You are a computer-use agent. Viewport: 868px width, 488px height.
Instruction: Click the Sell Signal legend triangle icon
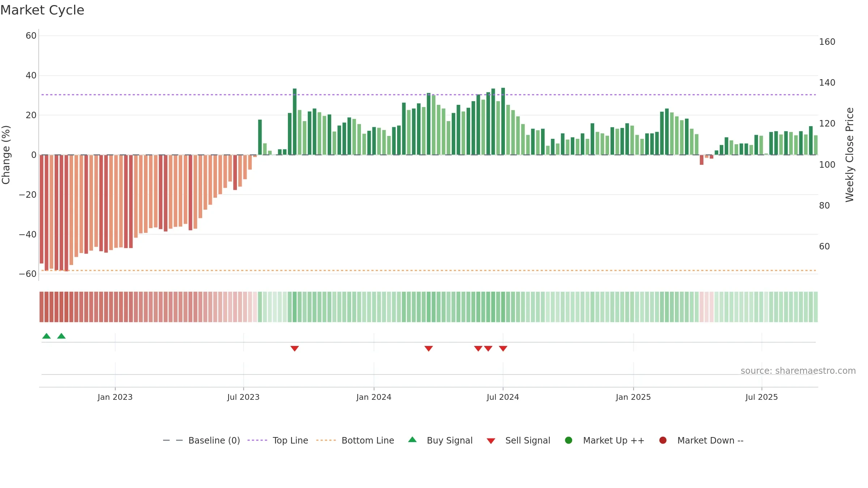click(x=491, y=441)
